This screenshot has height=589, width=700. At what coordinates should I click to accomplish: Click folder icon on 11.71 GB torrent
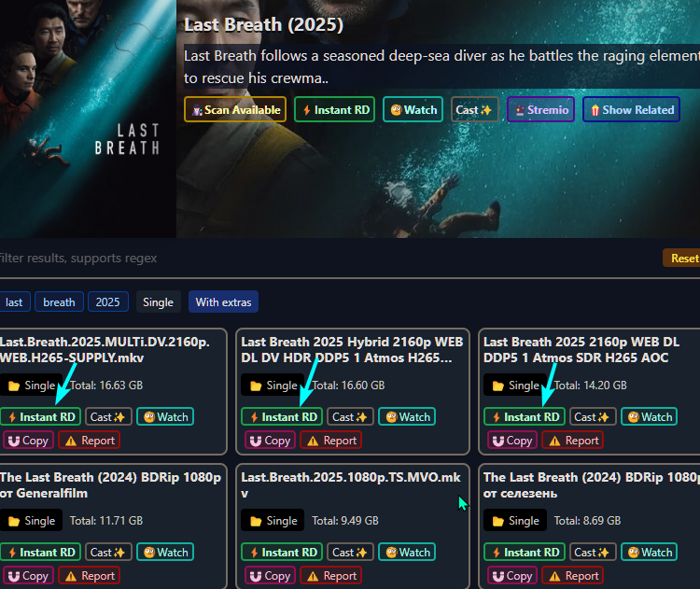click(14, 521)
